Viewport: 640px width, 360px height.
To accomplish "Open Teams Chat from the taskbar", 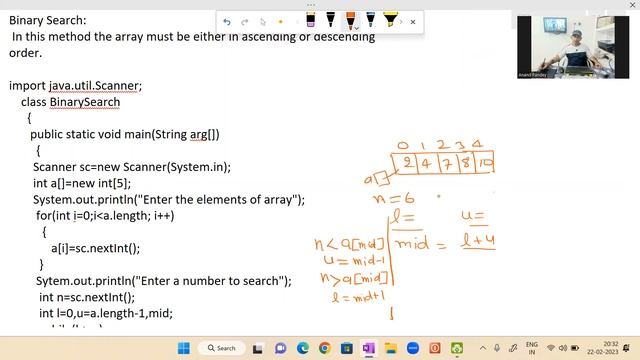I will click(x=280, y=349).
